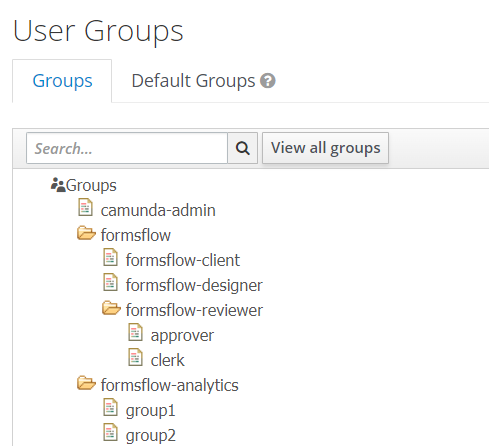Select the clerk subgroup
This screenshot has width=489, height=446.
coord(167,360)
